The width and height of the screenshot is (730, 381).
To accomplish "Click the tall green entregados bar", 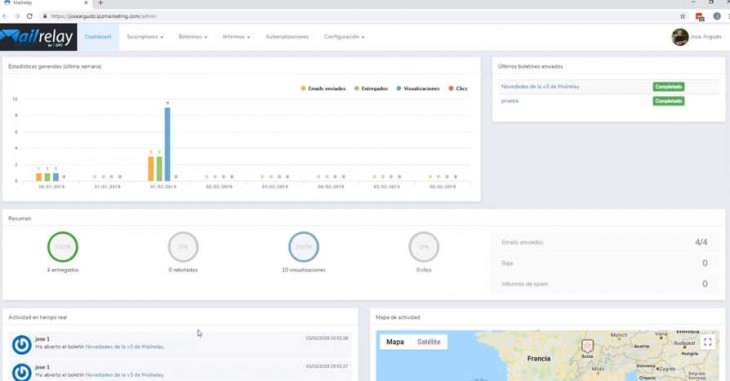I will point(159,169).
